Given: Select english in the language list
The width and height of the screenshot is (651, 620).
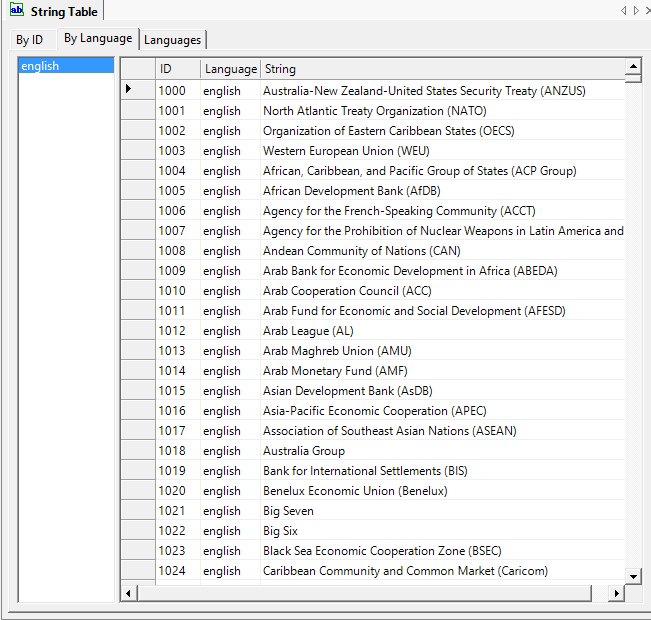Looking at the screenshot, I should tap(66, 66).
